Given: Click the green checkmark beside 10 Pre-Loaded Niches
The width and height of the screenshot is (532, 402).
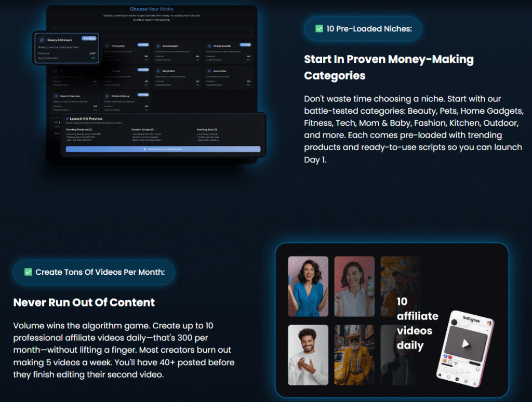Looking at the screenshot, I should [320, 29].
